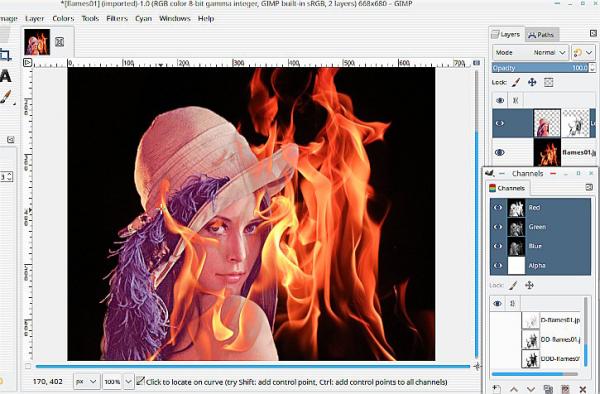Select the Green channel row

point(540,227)
